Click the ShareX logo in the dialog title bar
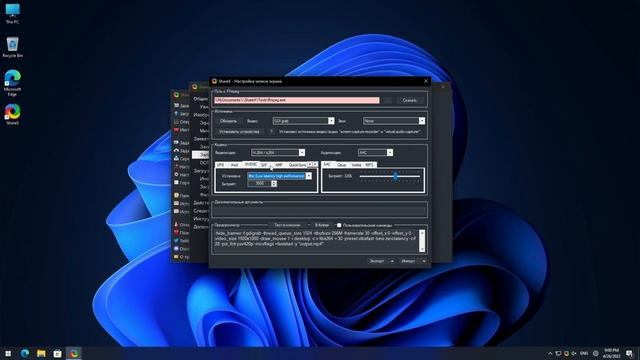The image size is (640, 360). (214, 81)
